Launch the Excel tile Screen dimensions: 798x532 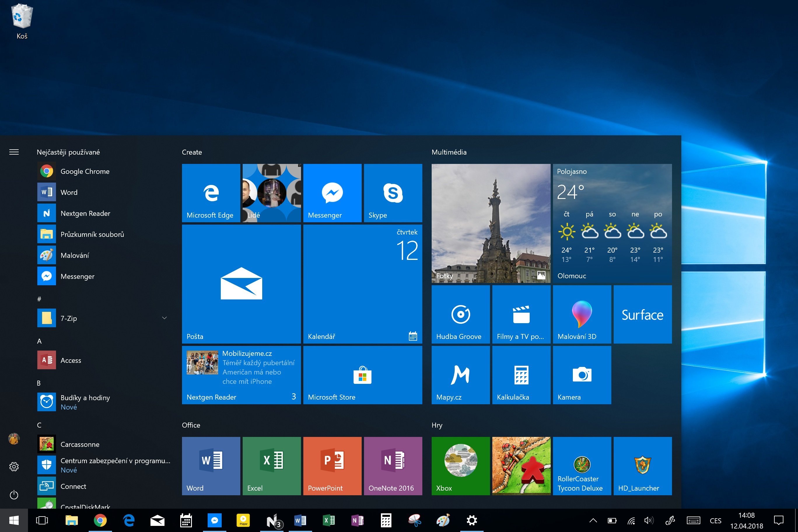click(272, 466)
